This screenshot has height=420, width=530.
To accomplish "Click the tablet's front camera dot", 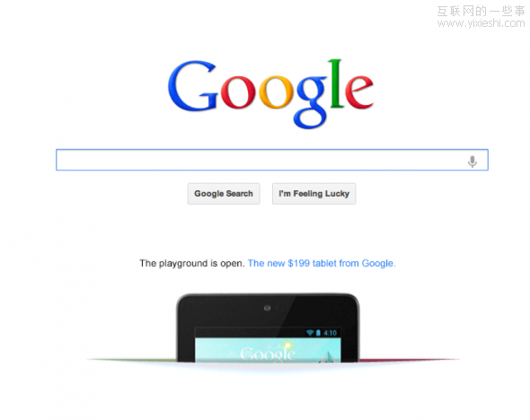I will click(267, 308).
